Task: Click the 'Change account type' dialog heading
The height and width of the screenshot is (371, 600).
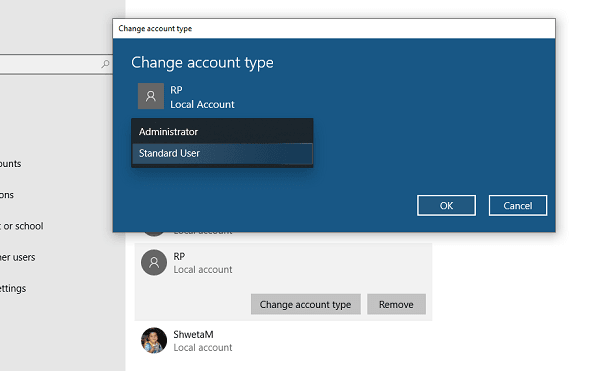Action: 202,63
